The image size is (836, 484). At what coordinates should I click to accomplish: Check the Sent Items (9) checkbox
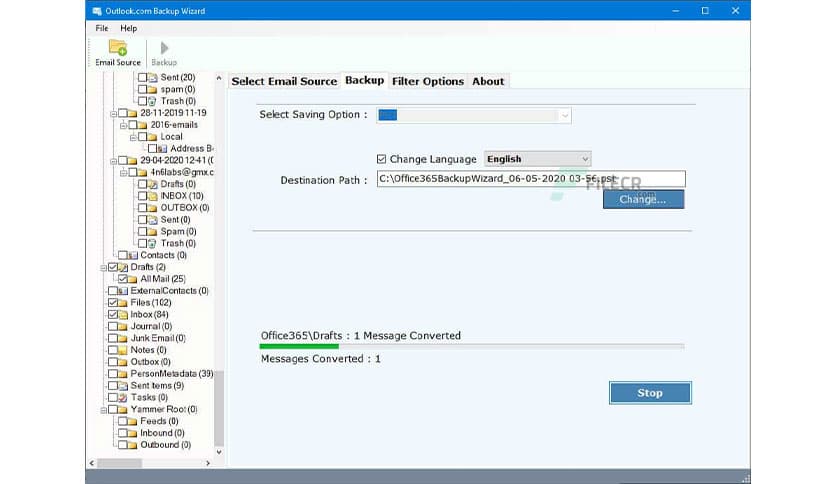tap(112, 386)
